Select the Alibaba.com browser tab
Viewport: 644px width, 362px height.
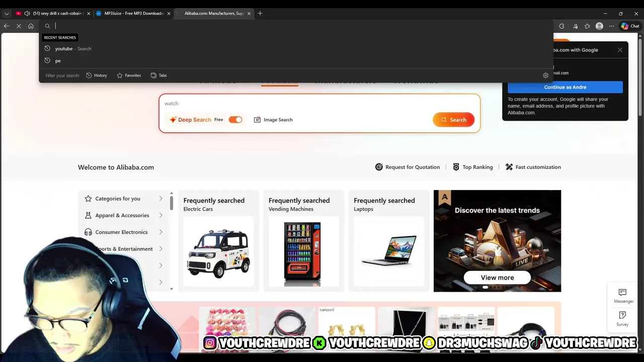click(x=214, y=14)
